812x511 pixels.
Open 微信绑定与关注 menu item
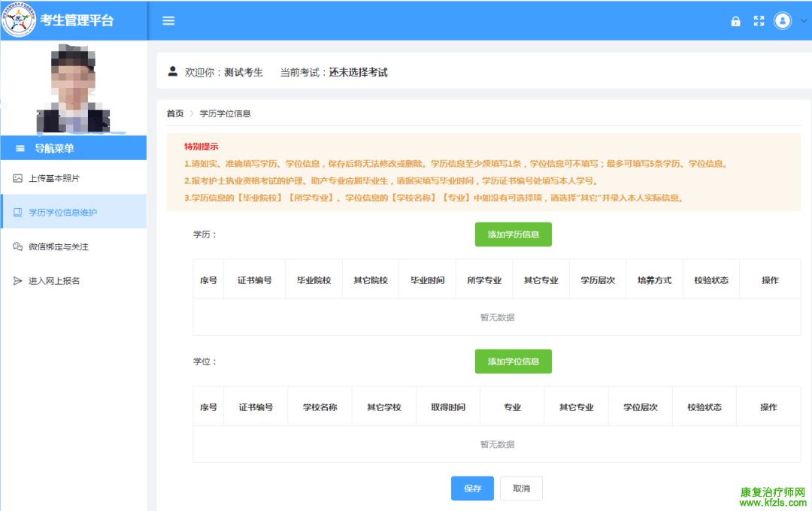click(59, 246)
